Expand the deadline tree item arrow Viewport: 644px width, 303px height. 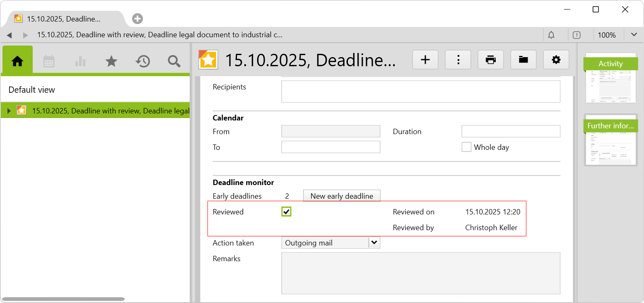tap(9, 111)
